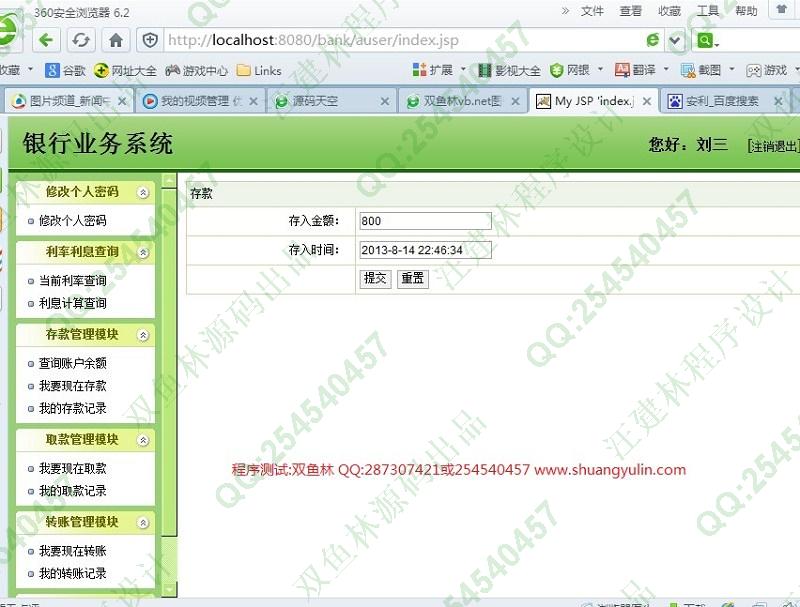
Task: Open the 影视大全 toolbar item
Action: [x=509, y=70]
